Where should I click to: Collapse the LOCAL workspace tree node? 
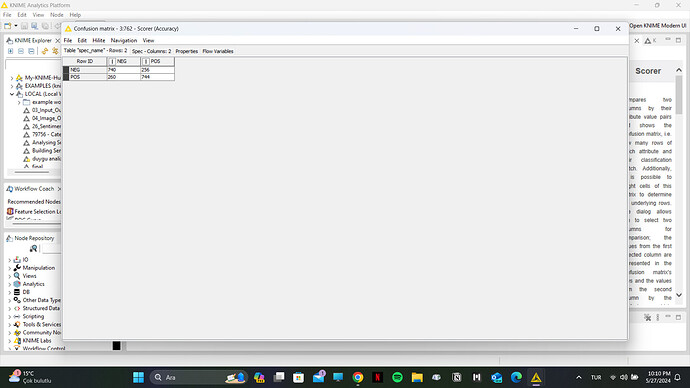(12, 94)
